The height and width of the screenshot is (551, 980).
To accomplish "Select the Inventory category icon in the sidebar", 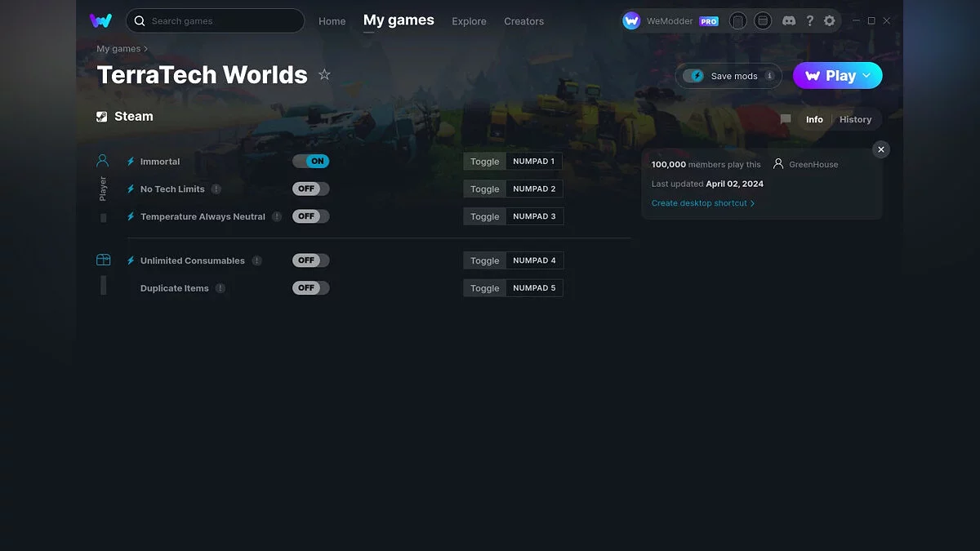I will (103, 259).
